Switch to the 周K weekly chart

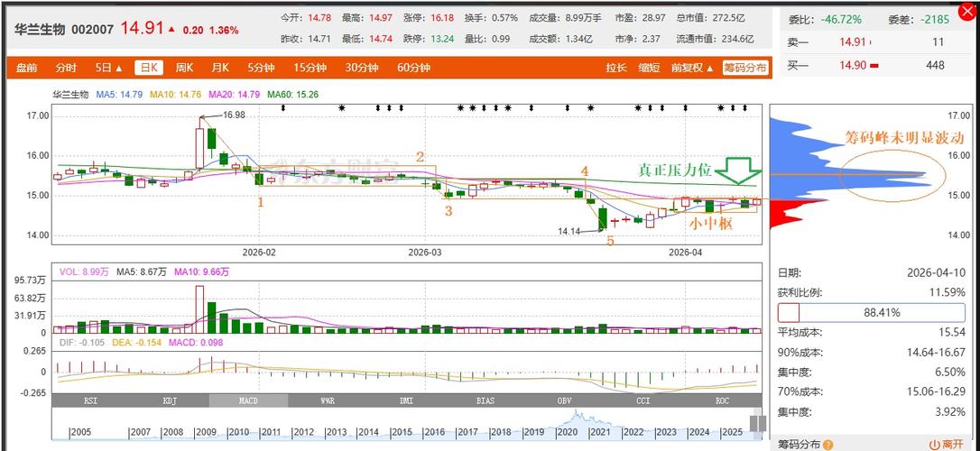(184, 68)
